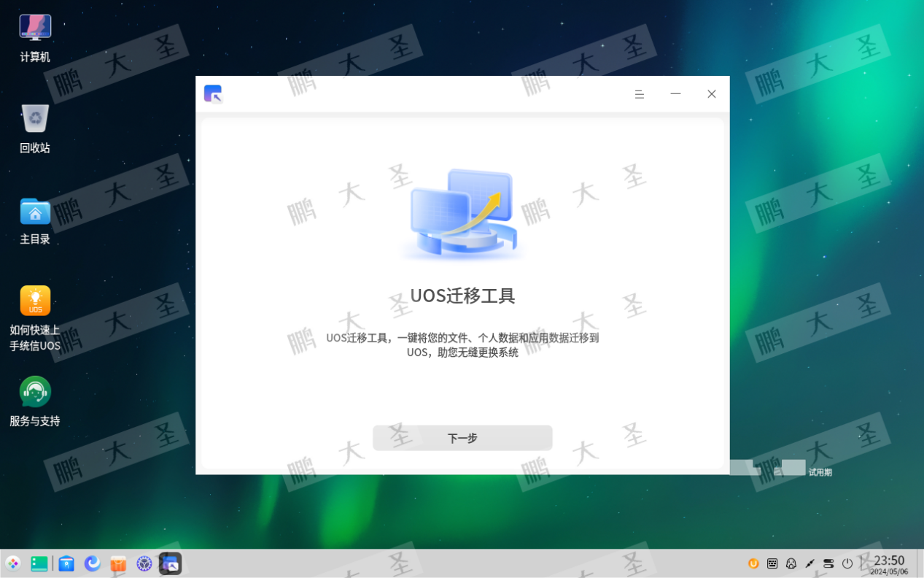Open the launcher from the dock

13,563
